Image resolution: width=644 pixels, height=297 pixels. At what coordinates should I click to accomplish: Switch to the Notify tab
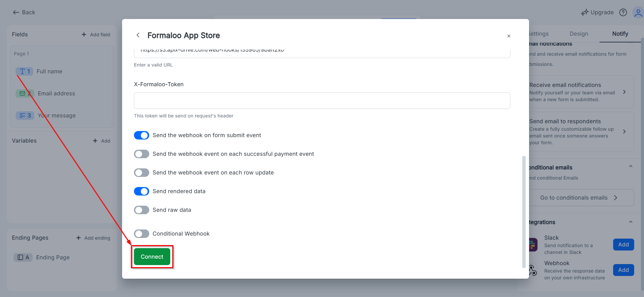[x=620, y=34]
